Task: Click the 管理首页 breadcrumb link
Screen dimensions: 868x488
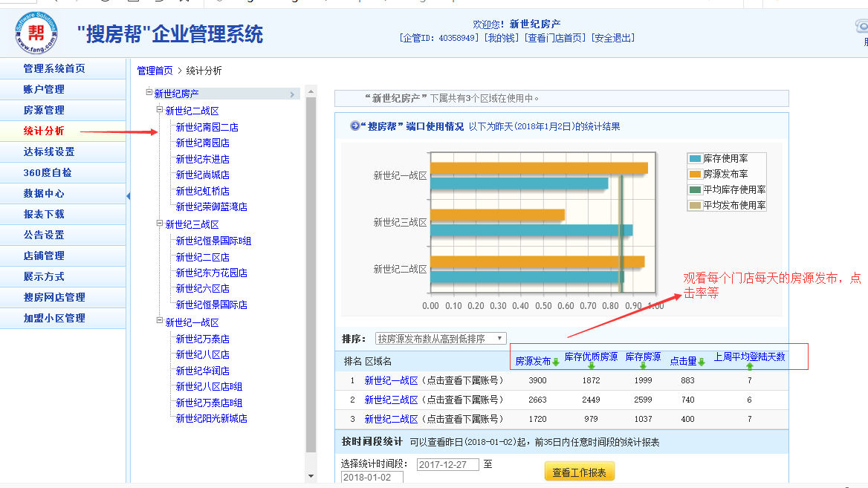Action: coord(155,71)
